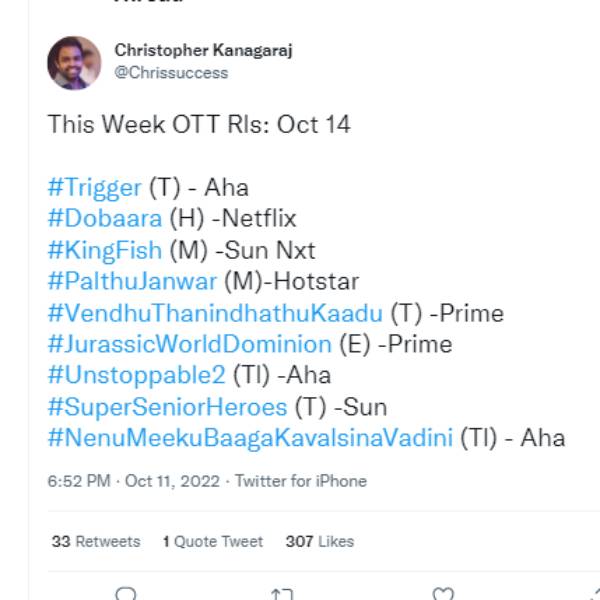The image size is (600, 600).
Task: Open Christopher Kanagaraj's profile picture
Action: click(74, 62)
